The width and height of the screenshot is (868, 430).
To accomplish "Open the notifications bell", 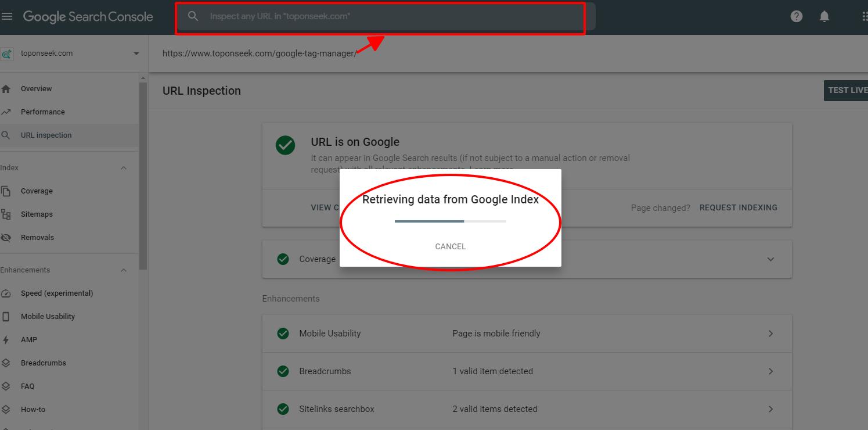I will pos(824,16).
